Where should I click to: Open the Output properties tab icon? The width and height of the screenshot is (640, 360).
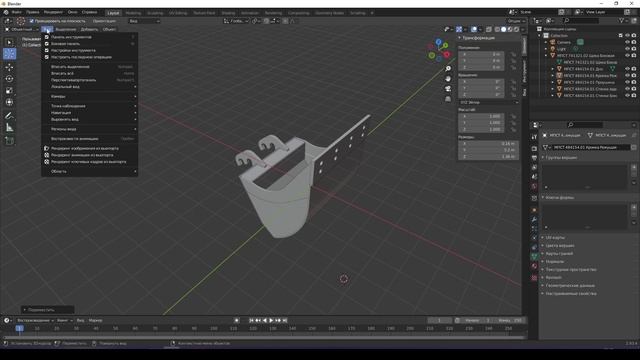(x=534, y=158)
